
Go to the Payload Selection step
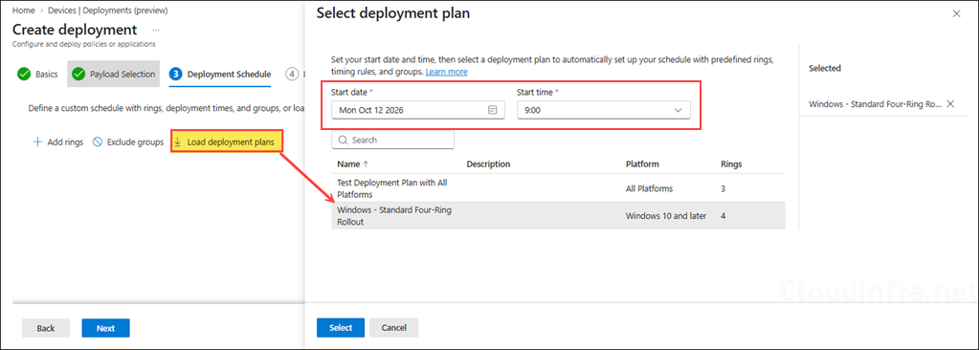point(114,75)
